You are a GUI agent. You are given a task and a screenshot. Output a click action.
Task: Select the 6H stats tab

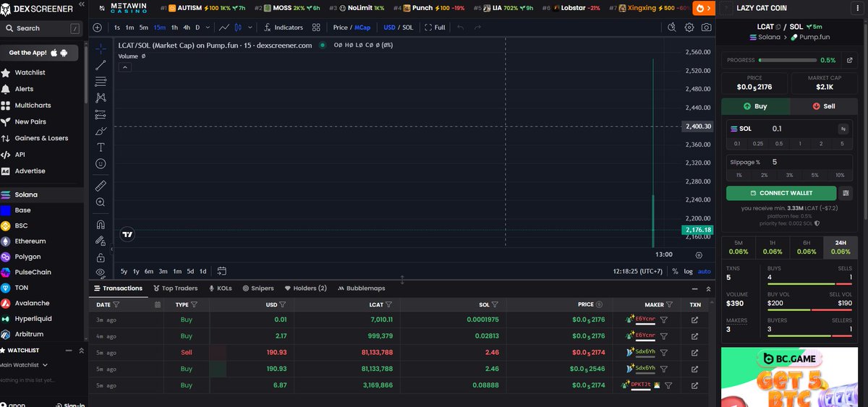pyautogui.click(x=807, y=247)
